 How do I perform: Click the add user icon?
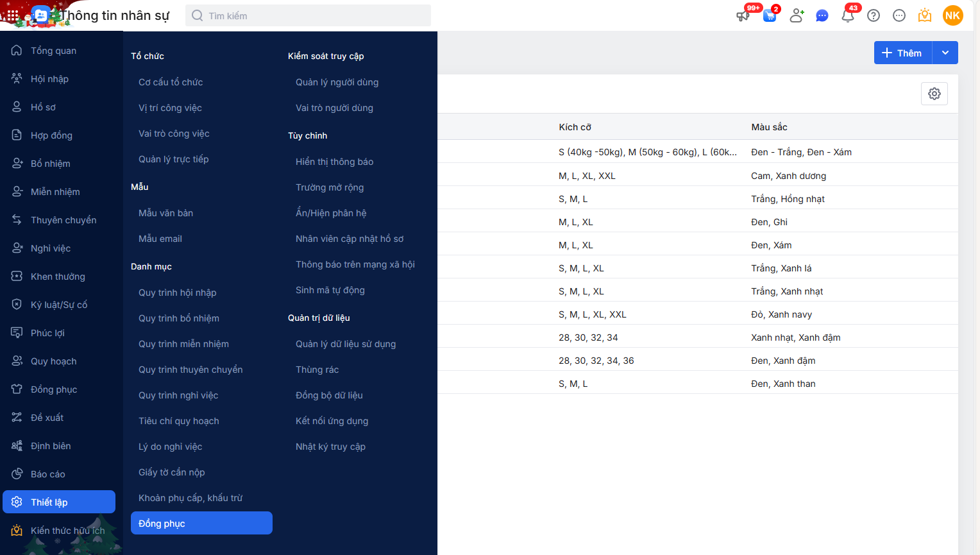[x=797, y=16]
